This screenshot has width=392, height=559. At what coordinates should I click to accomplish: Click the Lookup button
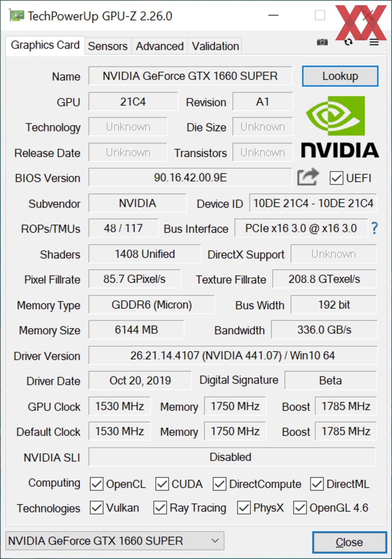click(x=340, y=76)
